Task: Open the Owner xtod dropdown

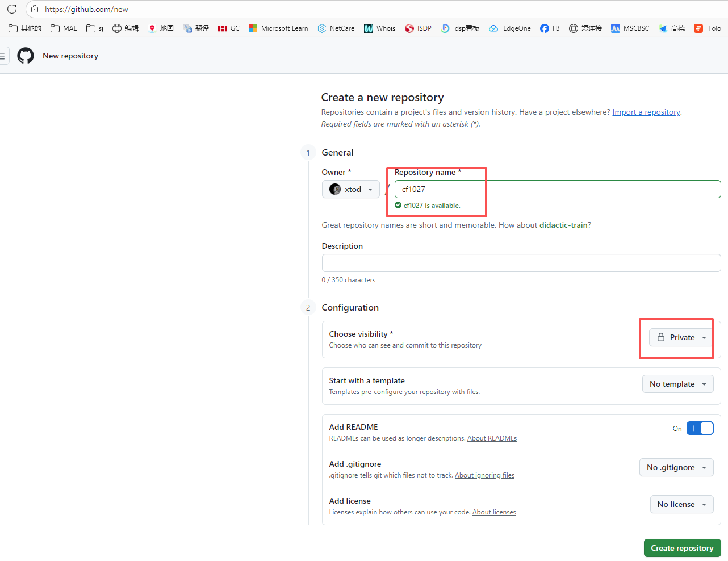Action: (x=350, y=189)
